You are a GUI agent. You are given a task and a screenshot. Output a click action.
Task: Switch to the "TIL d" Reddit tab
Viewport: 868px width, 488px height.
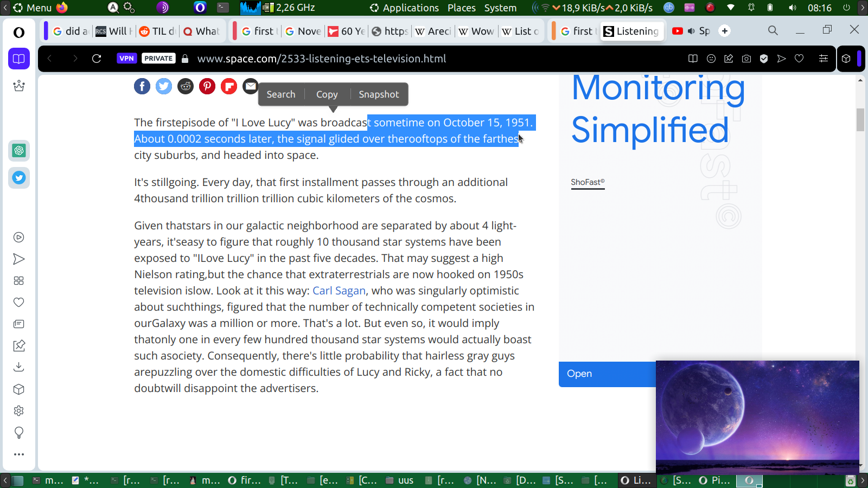point(157,31)
